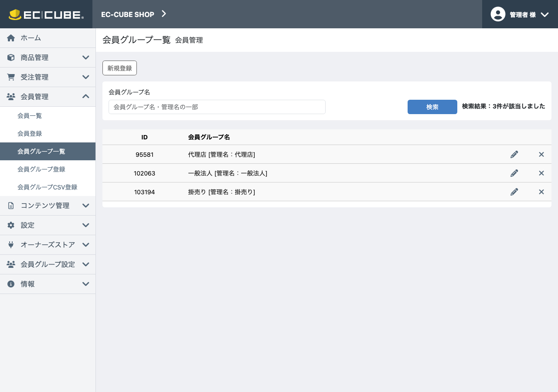Edit the 掛売り group with pencil icon
The height and width of the screenshot is (392, 558).
point(514,192)
